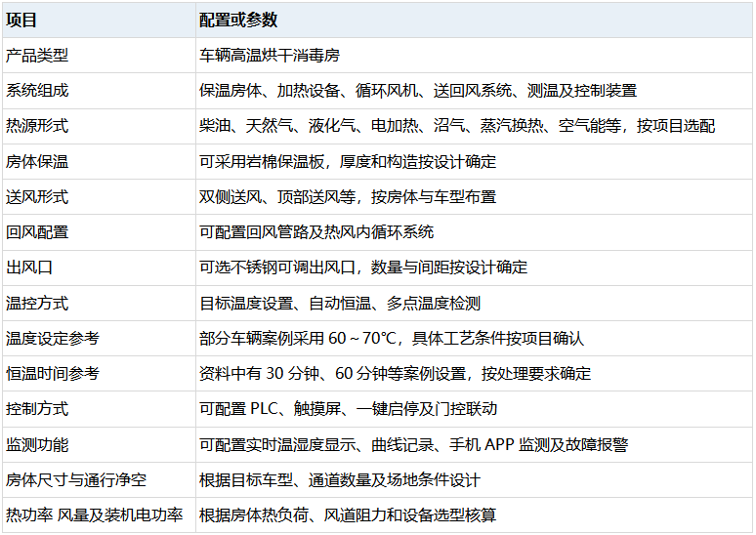Select the text starting '根据房体热负荷、风道阻力'

[348, 515]
